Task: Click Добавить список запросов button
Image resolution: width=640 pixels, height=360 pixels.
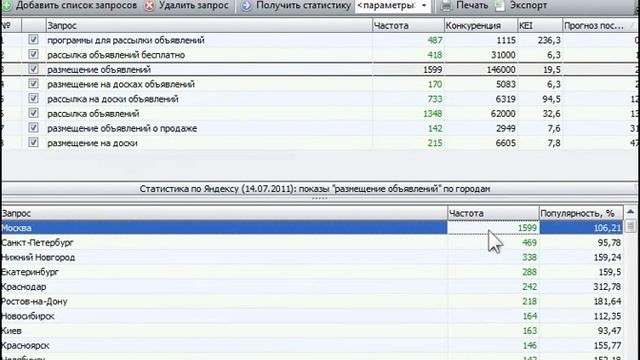Action: (69, 6)
